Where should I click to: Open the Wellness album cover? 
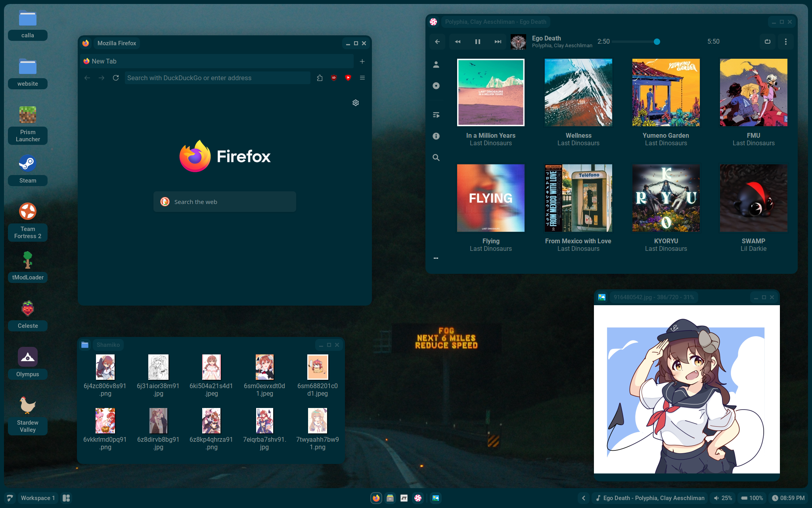point(578,92)
